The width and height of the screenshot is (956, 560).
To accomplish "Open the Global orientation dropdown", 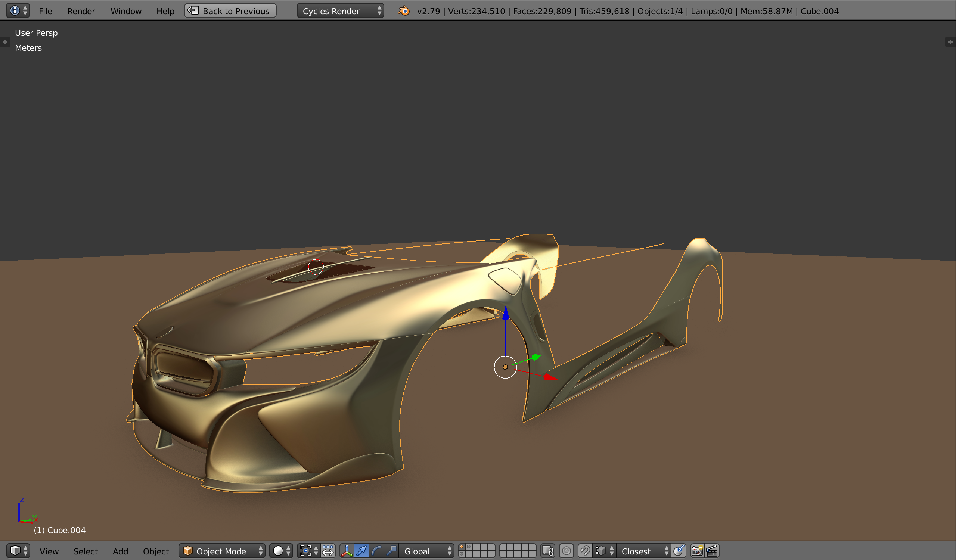I will coord(427,551).
